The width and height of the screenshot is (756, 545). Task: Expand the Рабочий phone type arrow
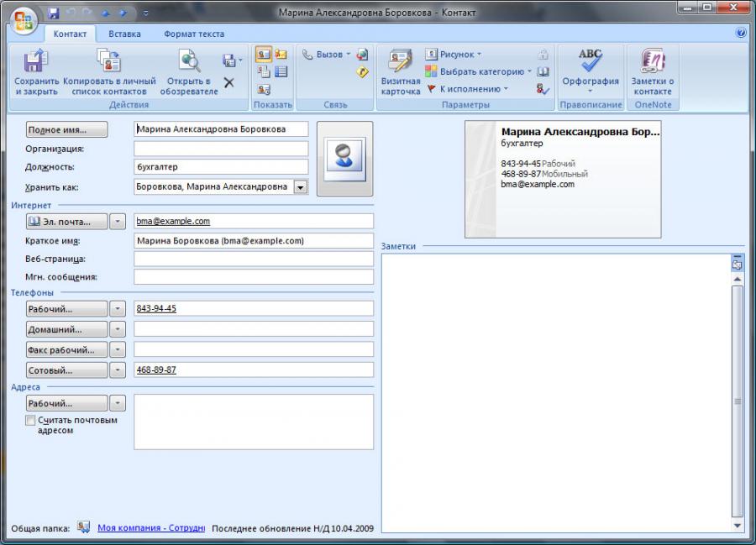[118, 309]
